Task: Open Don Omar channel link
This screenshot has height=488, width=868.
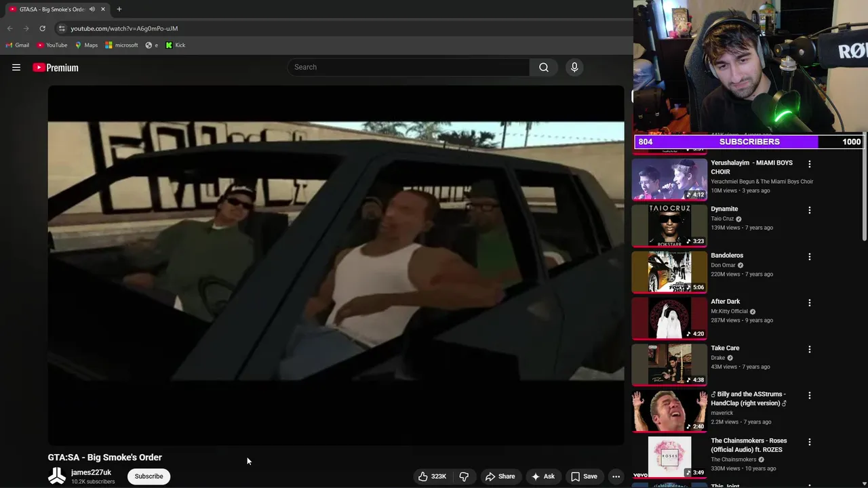Action: pyautogui.click(x=723, y=266)
